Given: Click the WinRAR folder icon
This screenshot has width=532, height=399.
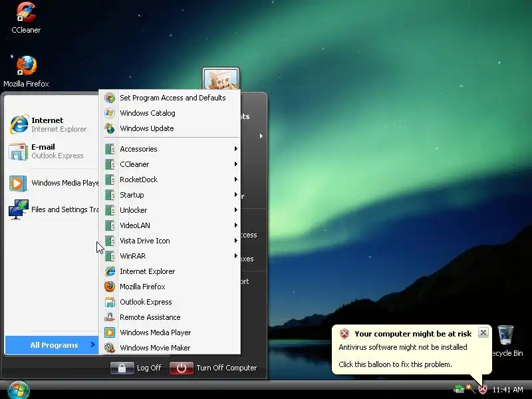Looking at the screenshot, I should click(110, 256).
